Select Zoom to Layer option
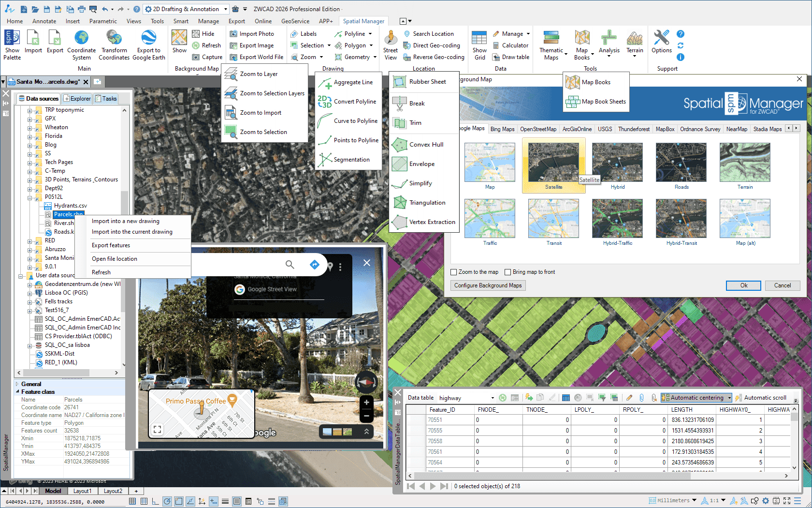The image size is (812, 508). coord(259,74)
